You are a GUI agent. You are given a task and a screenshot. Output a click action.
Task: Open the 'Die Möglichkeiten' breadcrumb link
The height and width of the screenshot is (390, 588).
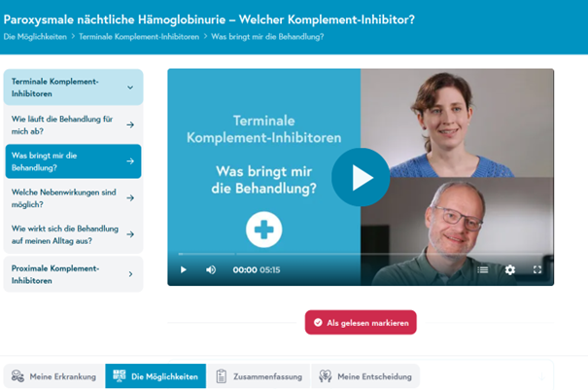35,37
